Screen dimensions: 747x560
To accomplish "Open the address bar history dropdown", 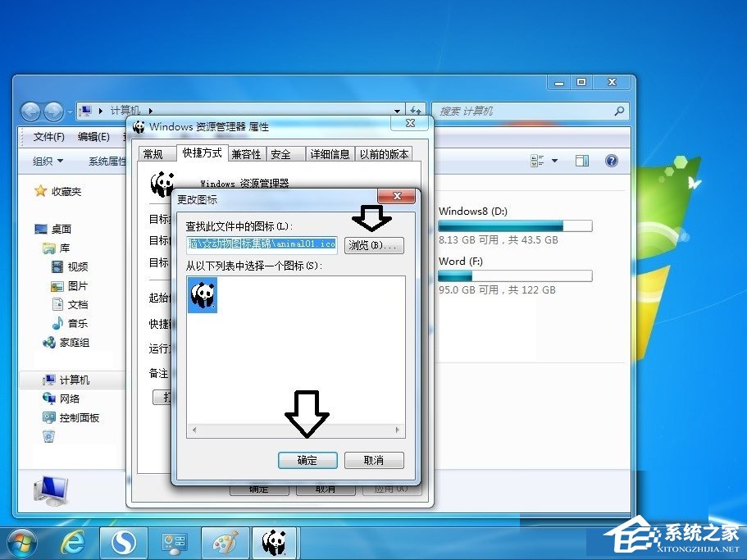I will point(397,110).
